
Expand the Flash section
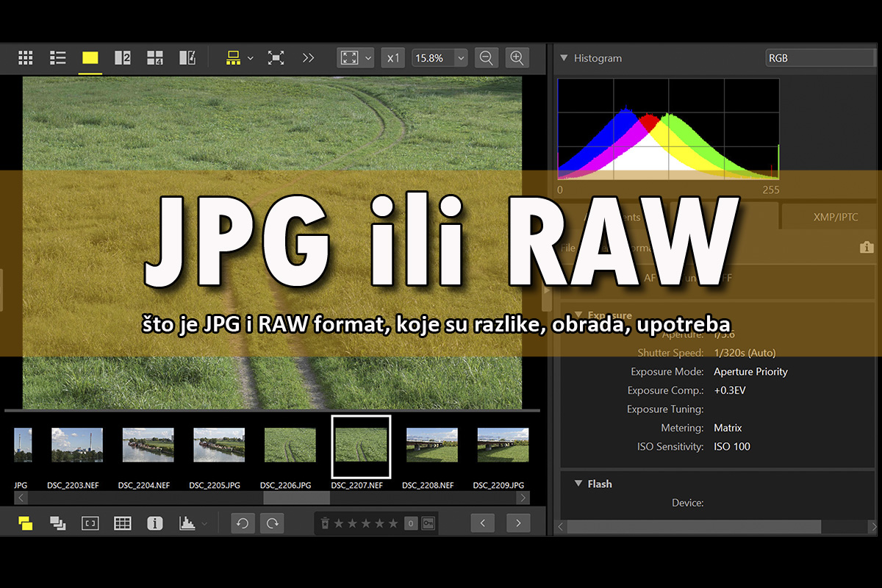click(x=578, y=484)
